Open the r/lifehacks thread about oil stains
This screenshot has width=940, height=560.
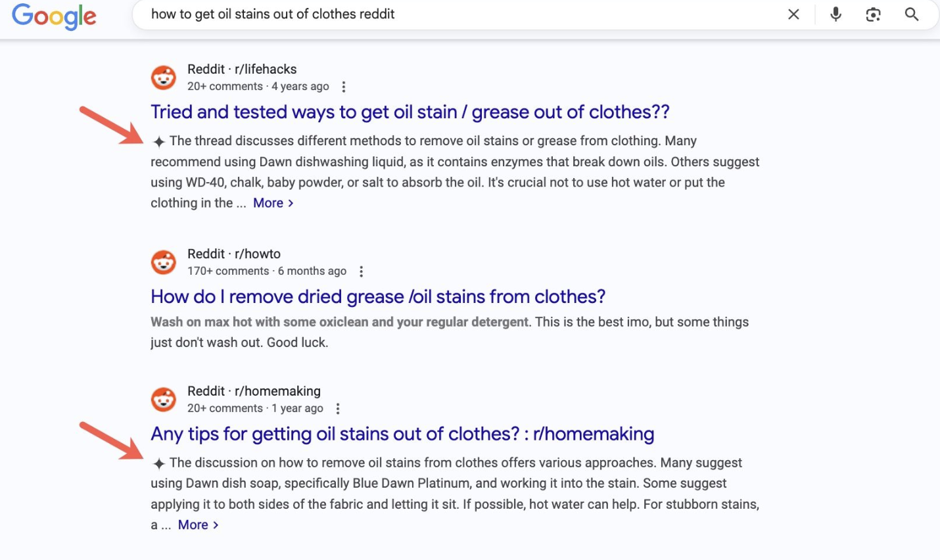(410, 112)
